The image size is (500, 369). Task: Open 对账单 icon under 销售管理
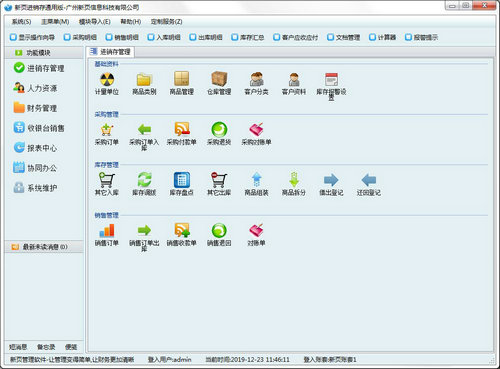tap(256, 235)
